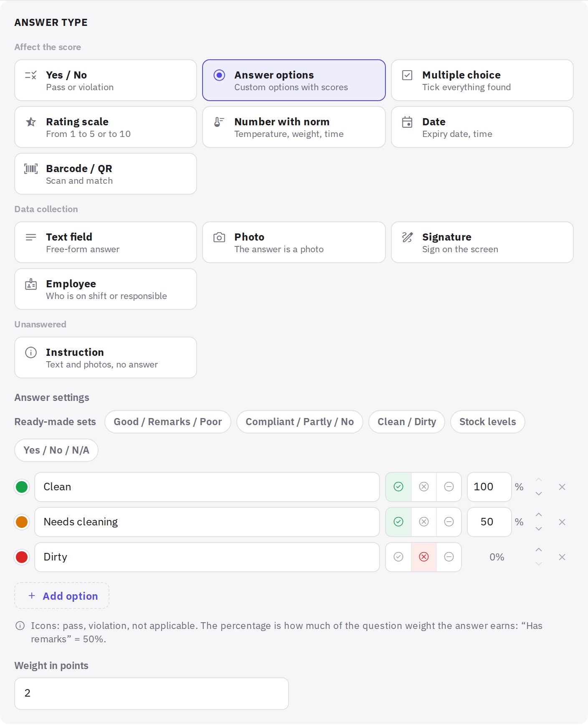This screenshot has width=588, height=725.
Task: Mark Dirty option as not applicable
Action: tap(449, 557)
